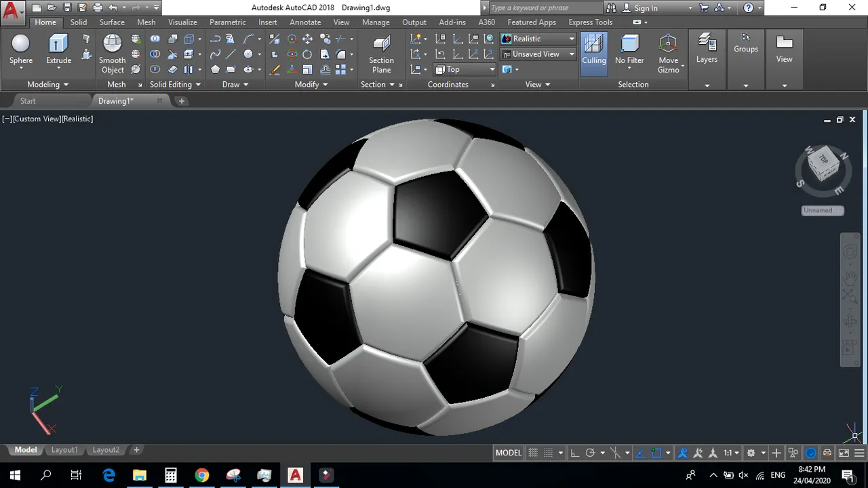Toggle grid display in status bar

pyautogui.click(x=533, y=453)
